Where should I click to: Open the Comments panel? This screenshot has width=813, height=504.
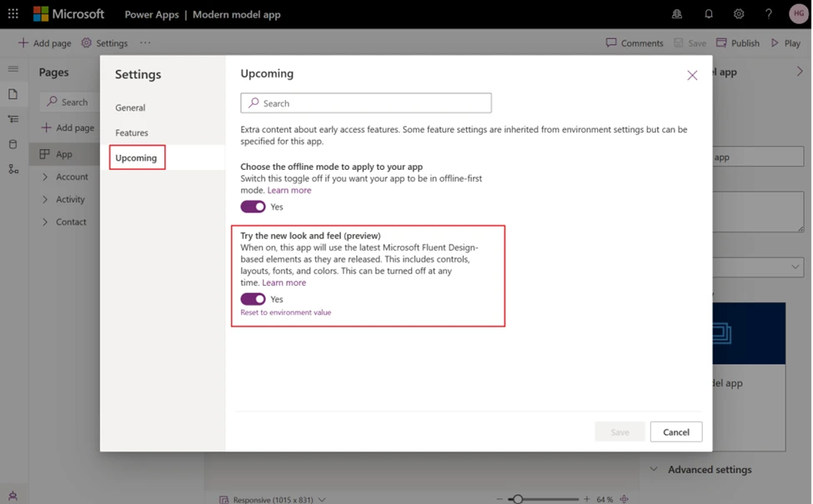point(634,42)
